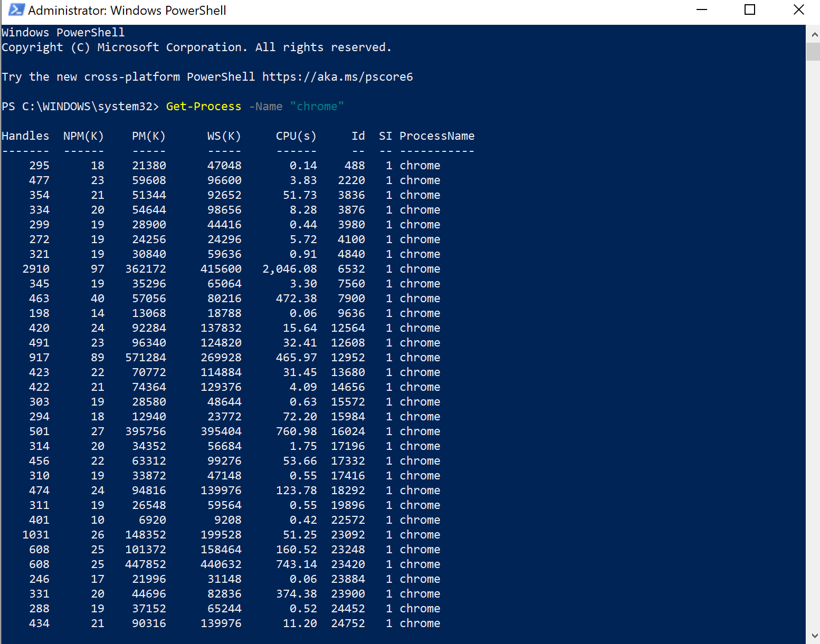Maximize the PowerShell window
The height and width of the screenshot is (644, 820).
[750, 10]
